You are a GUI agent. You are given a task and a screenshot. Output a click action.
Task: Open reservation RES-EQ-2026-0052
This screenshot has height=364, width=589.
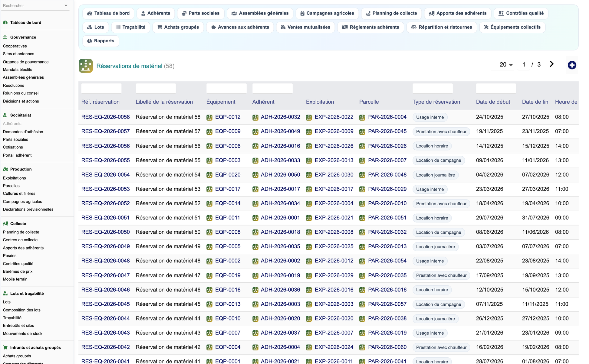pyautogui.click(x=106, y=203)
